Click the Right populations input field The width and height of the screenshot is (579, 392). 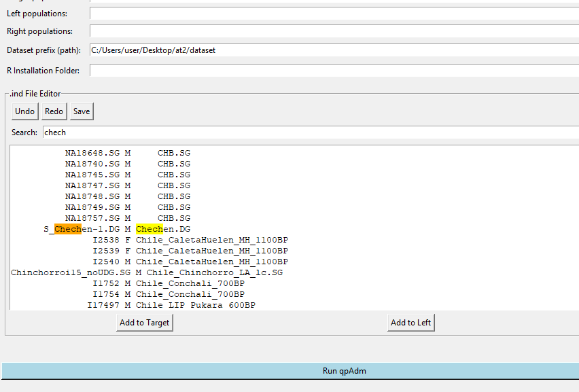point(334,31)
